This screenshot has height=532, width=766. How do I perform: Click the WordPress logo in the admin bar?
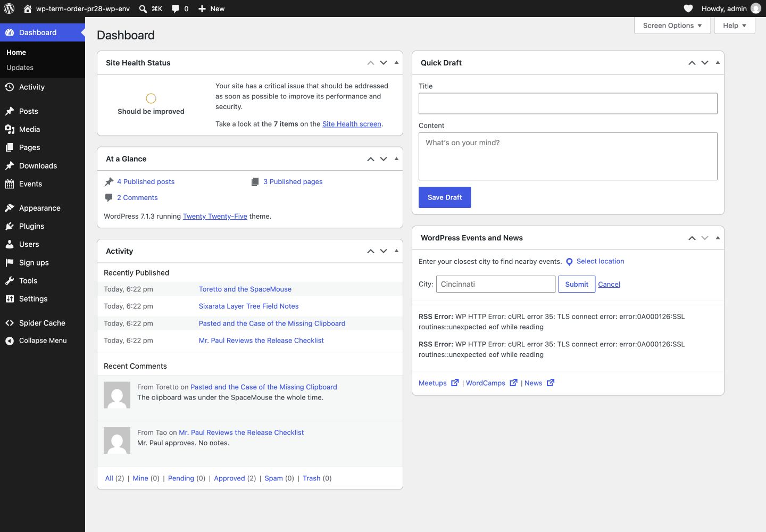pos(9,9)
